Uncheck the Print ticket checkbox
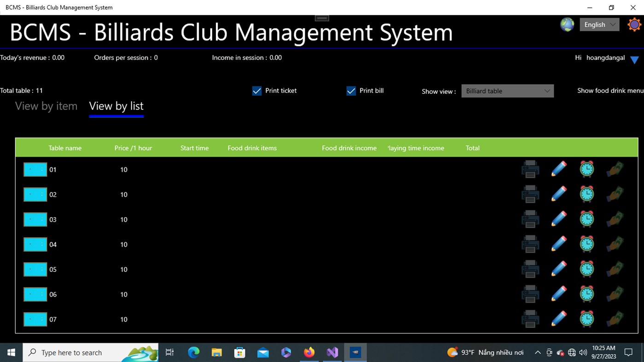This screenshot has height=362, width=644. (257, 91)
